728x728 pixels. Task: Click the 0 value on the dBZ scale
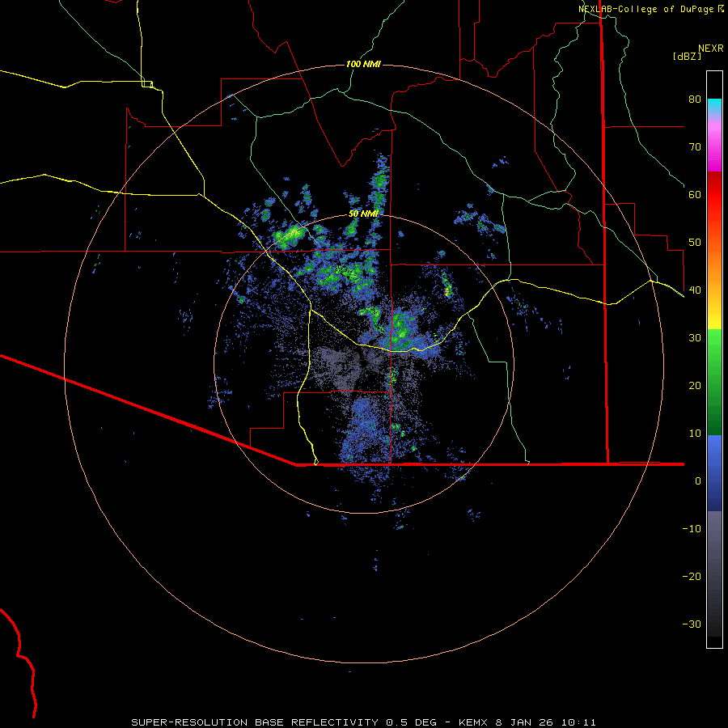pos(698,481)
